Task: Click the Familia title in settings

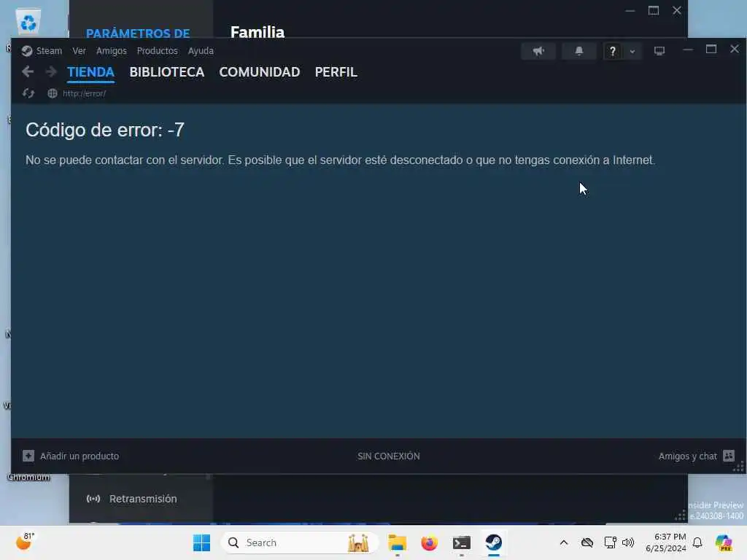Action: point(258,32)
